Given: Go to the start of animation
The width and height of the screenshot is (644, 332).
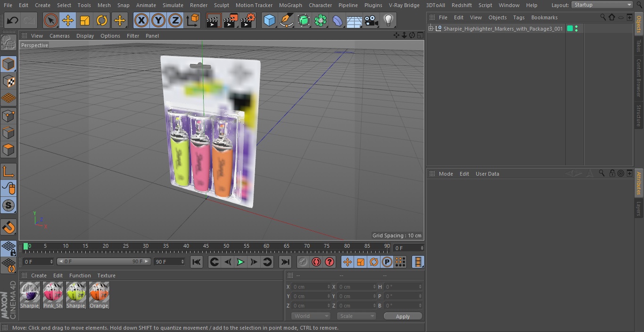Looking at the screenshot, I should (197, 262).
